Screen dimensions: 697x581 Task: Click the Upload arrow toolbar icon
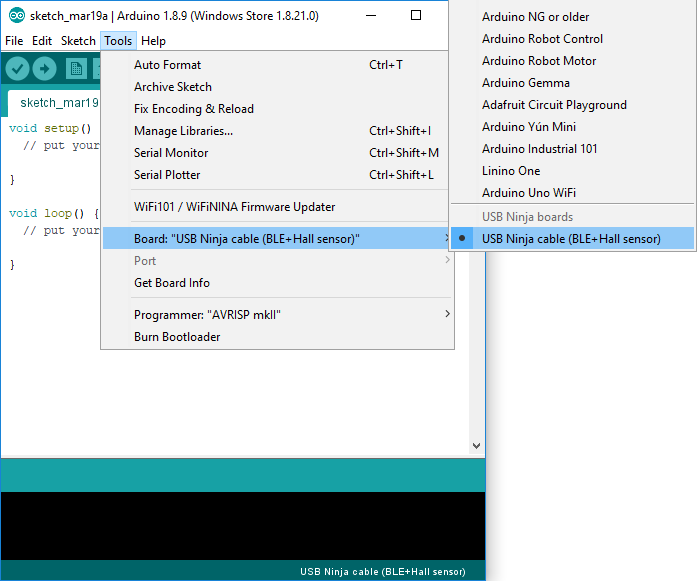click(x=44, y=69)
